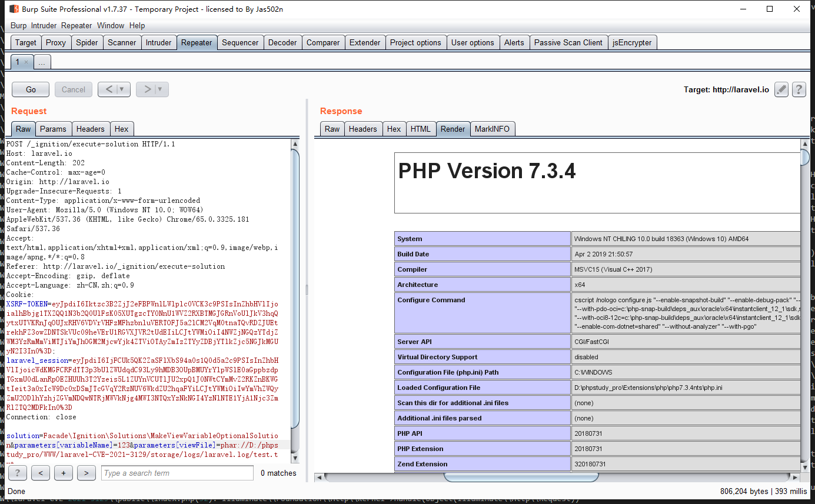Open the Repeater menu
Image resolution: width=815 pixels, height=504 pixels.
[76, 25]
